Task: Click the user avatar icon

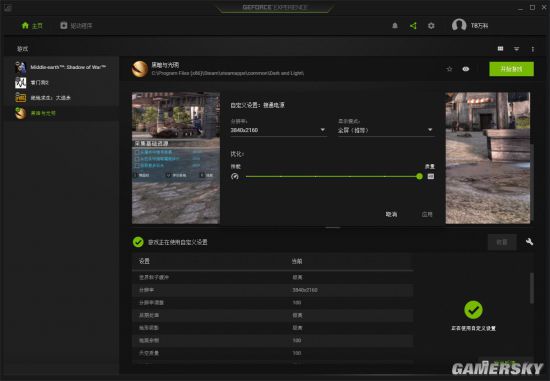Action: point(459,25)
